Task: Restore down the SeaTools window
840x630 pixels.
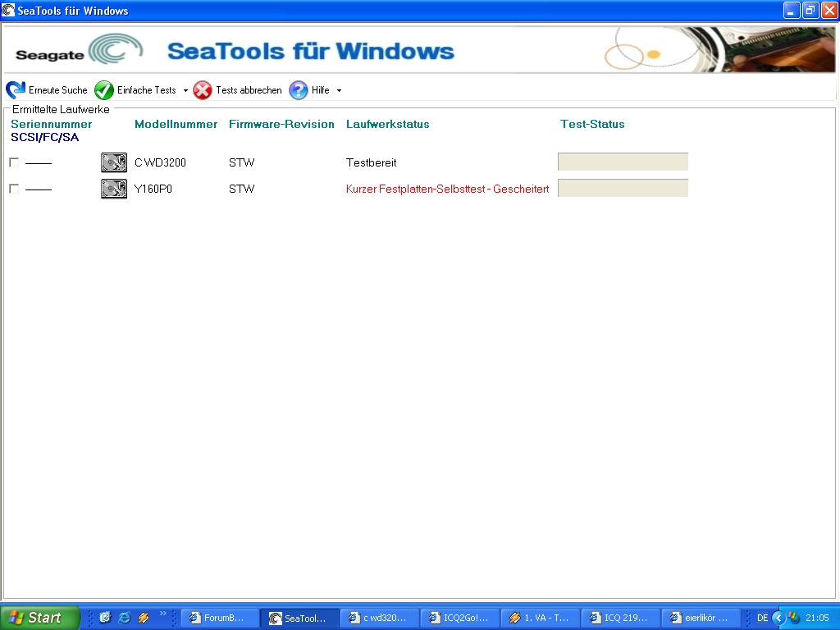Action: click(810, 10)
